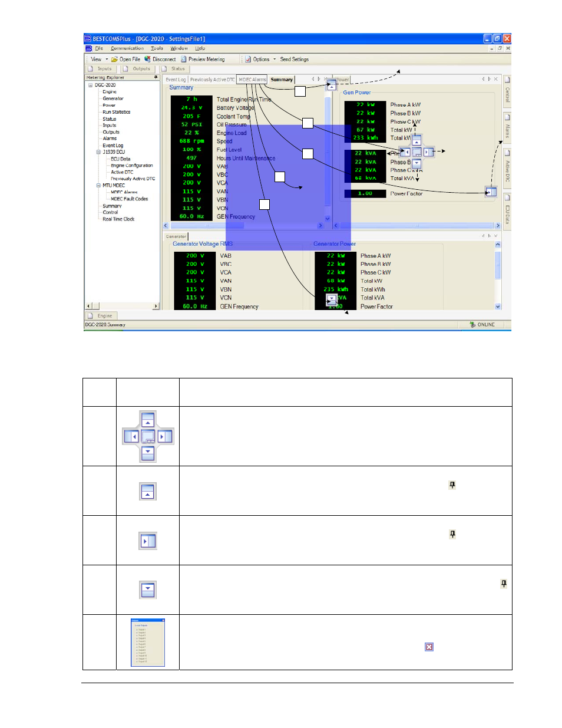The width and height of the screenshot is (562, 728).
Task: Click the center tab-dock icon of docking cross
Action: (x=416, y=152)
